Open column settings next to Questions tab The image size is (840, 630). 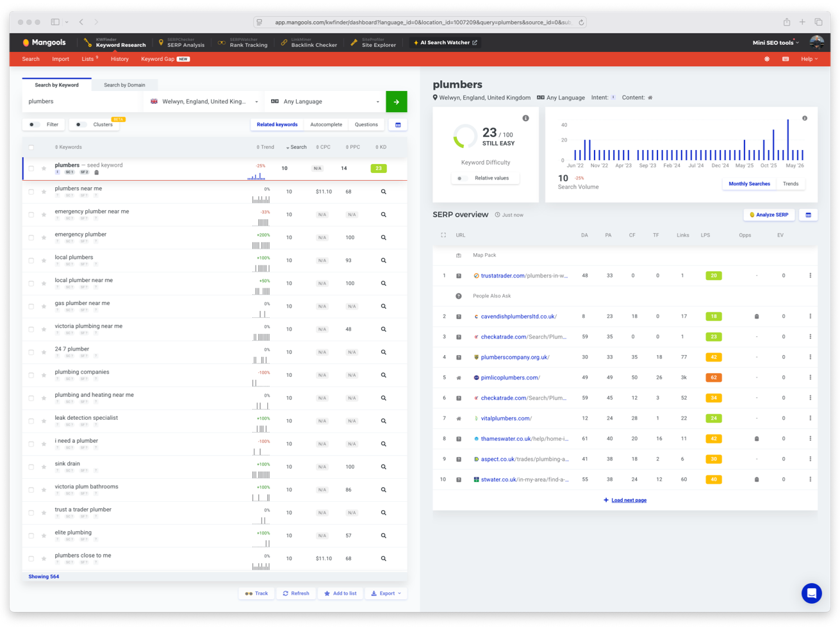point(398,125)
